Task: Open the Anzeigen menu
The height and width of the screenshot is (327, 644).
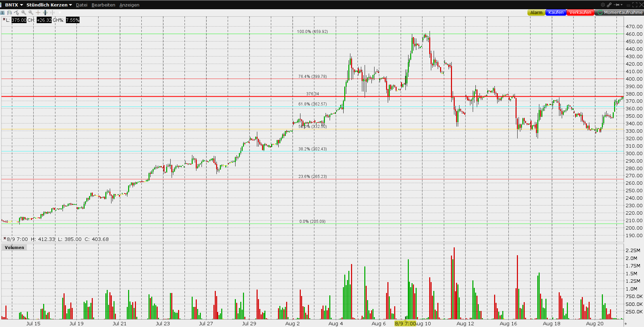Action: tap(129, 5)
